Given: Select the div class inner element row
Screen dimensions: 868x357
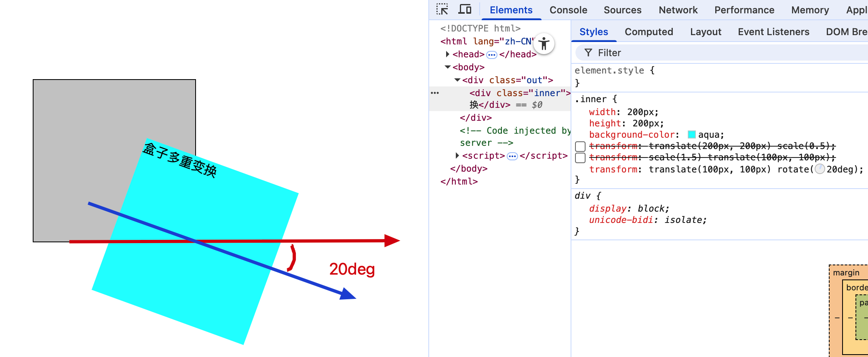Looking at the screenshot, I should pos(500,99).
